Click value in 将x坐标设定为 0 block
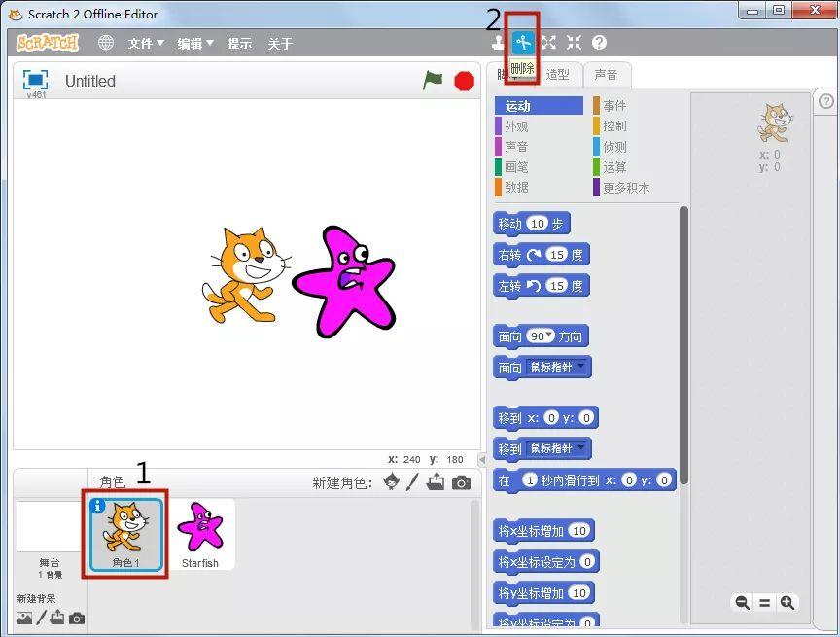 (587, 561)
